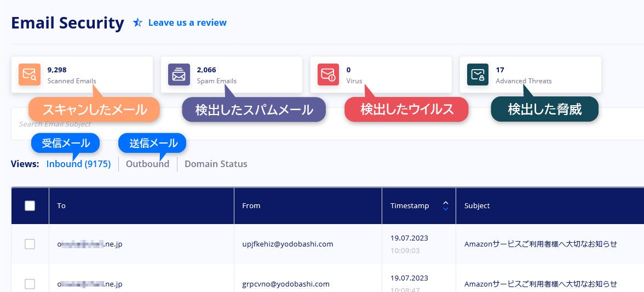Click the Scanned Emails magnifier envelope icon
Viewport: 644px width, 292px height.
(x=30, y=75)
